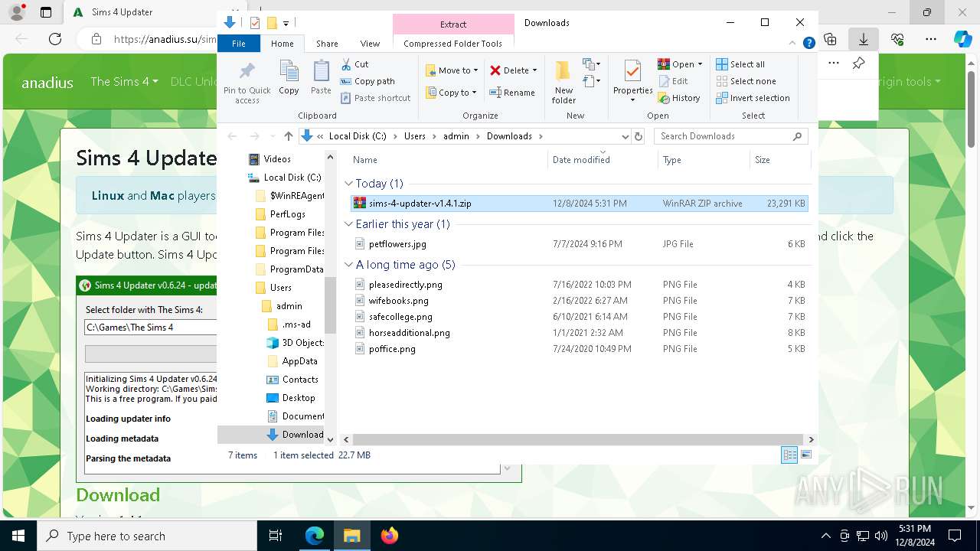
Task: Click Pin to Quick access icon
Action: click(x=247, y=83)
